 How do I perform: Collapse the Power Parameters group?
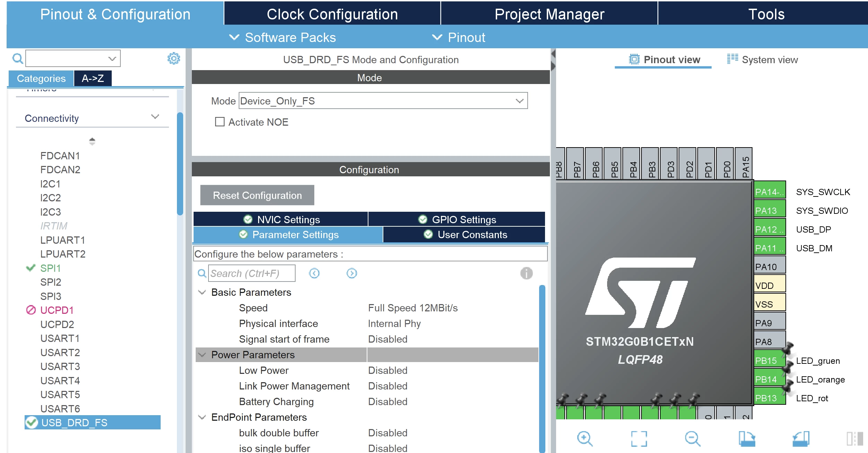[x=202, y=355]
